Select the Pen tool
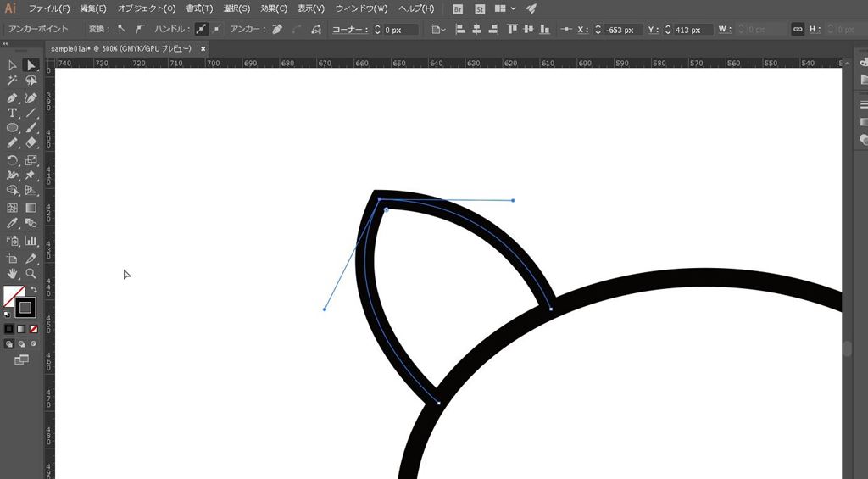868x479 pixels. point(12,97)
